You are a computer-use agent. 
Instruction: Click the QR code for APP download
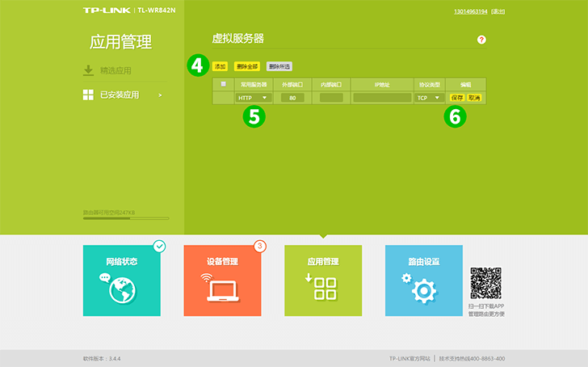point(486,283)
